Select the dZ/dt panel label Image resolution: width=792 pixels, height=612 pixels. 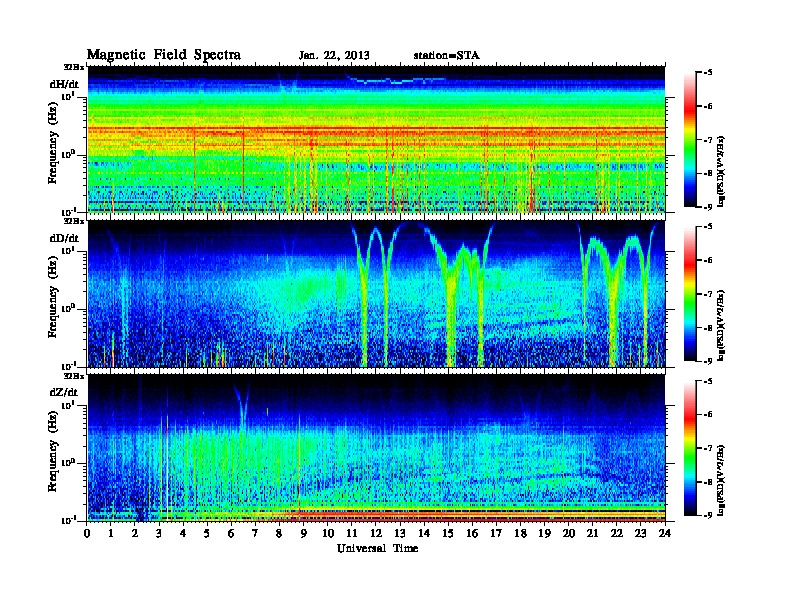64,392
